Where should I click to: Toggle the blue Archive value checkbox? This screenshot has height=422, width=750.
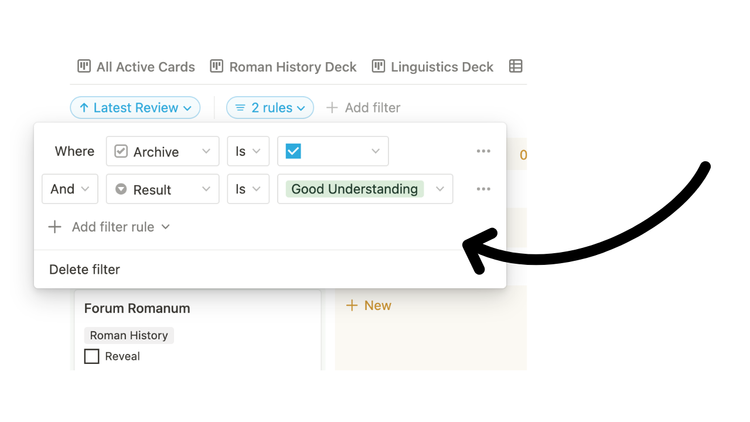(293, 151)
